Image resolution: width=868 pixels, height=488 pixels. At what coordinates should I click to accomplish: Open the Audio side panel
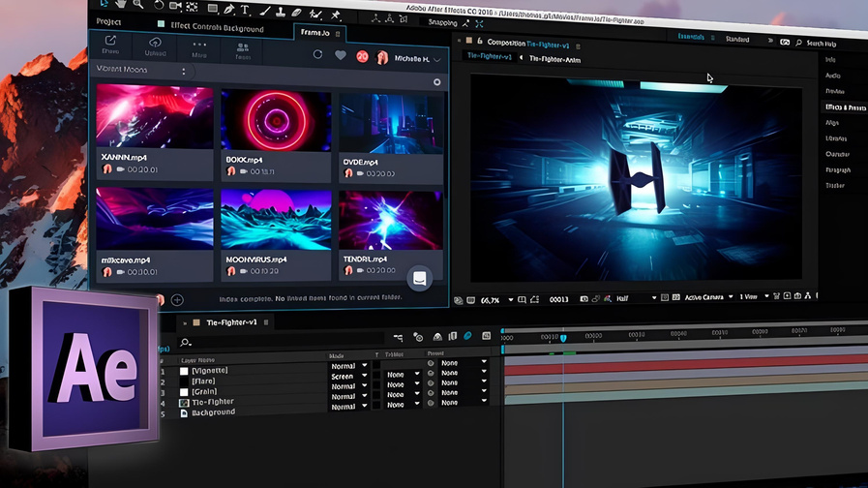point(832,76)
